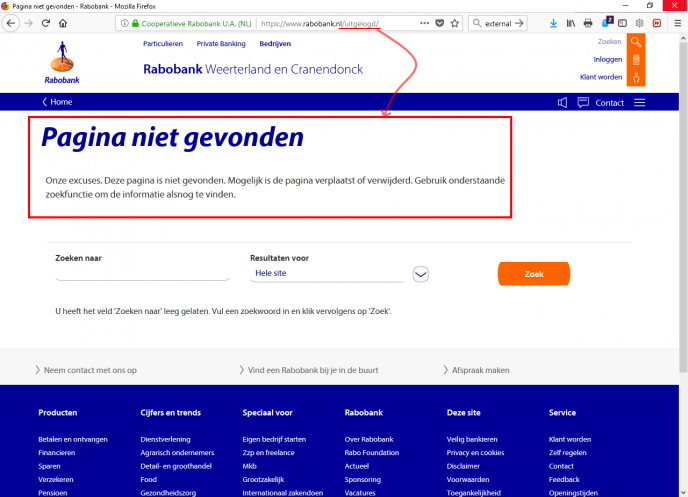Click the Zoeken link at top right
This screenshot has width=688, height=497.
609,42
